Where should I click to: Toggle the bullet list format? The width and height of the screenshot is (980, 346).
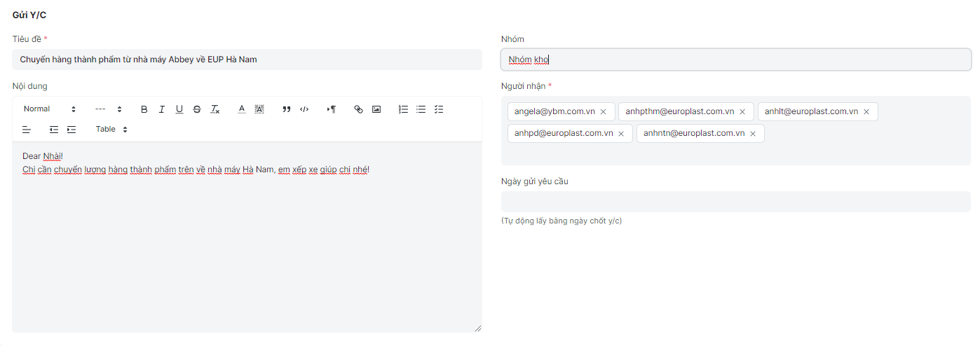point(421,109)
